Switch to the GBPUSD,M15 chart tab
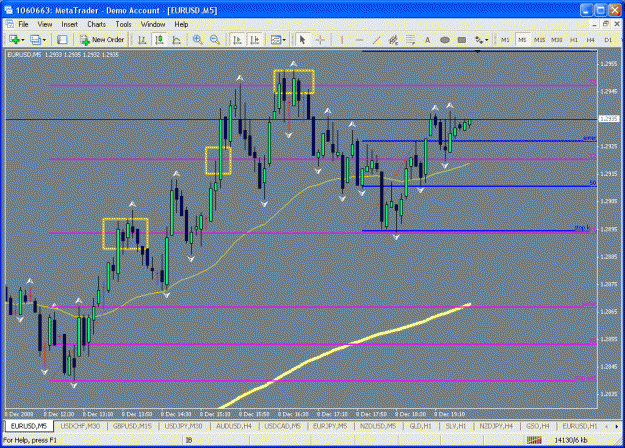This screenshot has height=448, width=625. click(132, 426)
